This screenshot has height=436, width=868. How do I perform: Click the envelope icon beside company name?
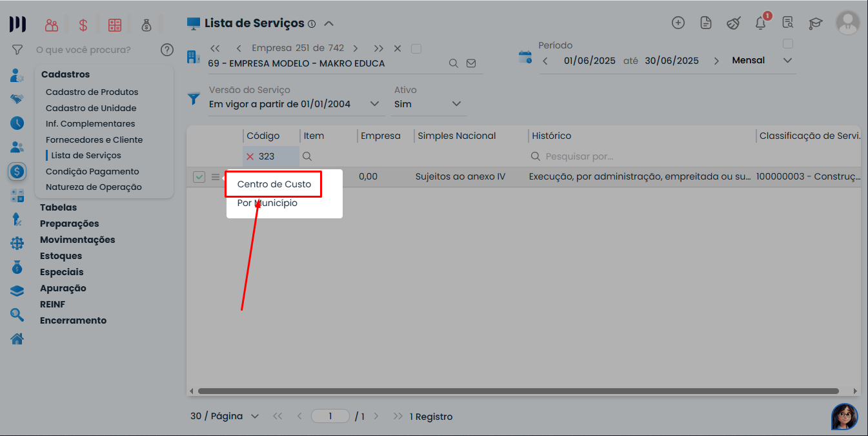coord(471,63)
